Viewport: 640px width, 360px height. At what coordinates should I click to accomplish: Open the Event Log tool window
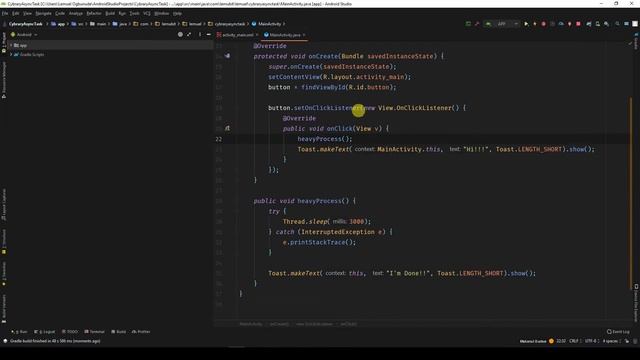pyautogui.click(x=618, y=331)
